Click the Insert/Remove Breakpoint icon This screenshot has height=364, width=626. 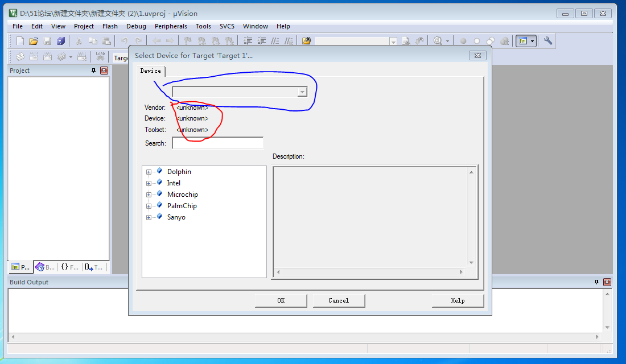pyautogui.click(x=463, y=41)
